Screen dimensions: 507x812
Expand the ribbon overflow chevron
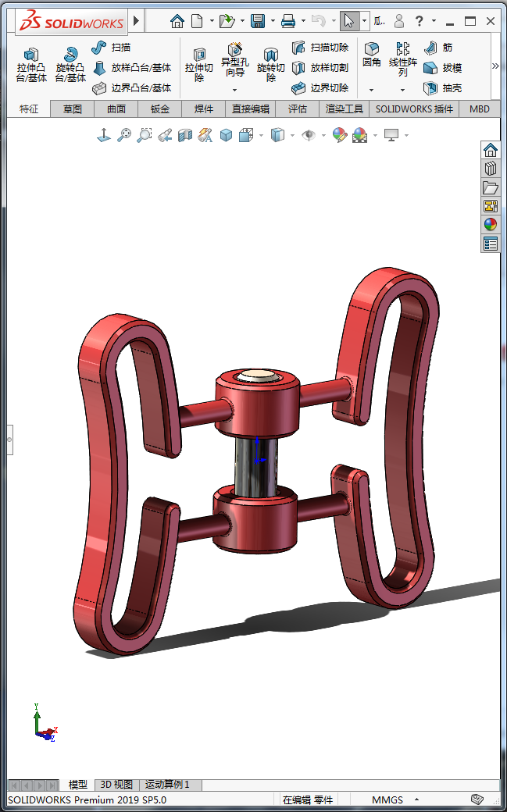495,66
